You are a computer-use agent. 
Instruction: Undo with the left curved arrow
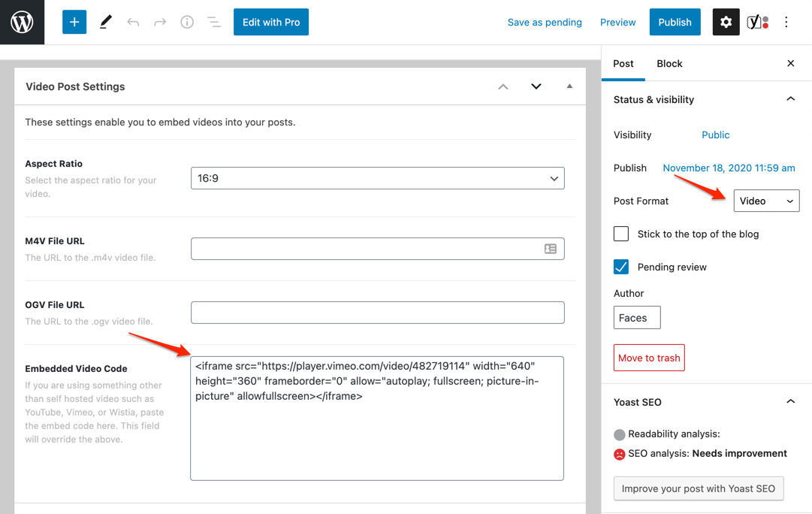pos(133,22)
